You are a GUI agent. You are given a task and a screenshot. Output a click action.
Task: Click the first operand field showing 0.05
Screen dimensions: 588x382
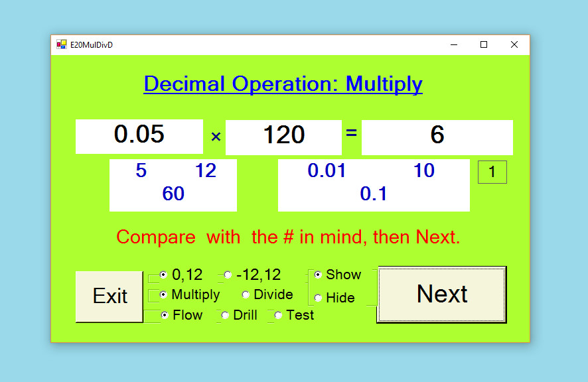pos(139,136)
